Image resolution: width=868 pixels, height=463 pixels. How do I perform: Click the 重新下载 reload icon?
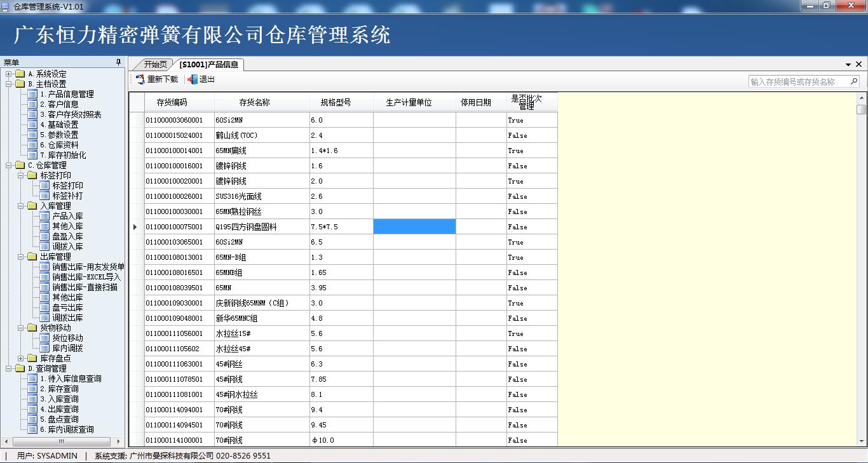tap(140, 79)
